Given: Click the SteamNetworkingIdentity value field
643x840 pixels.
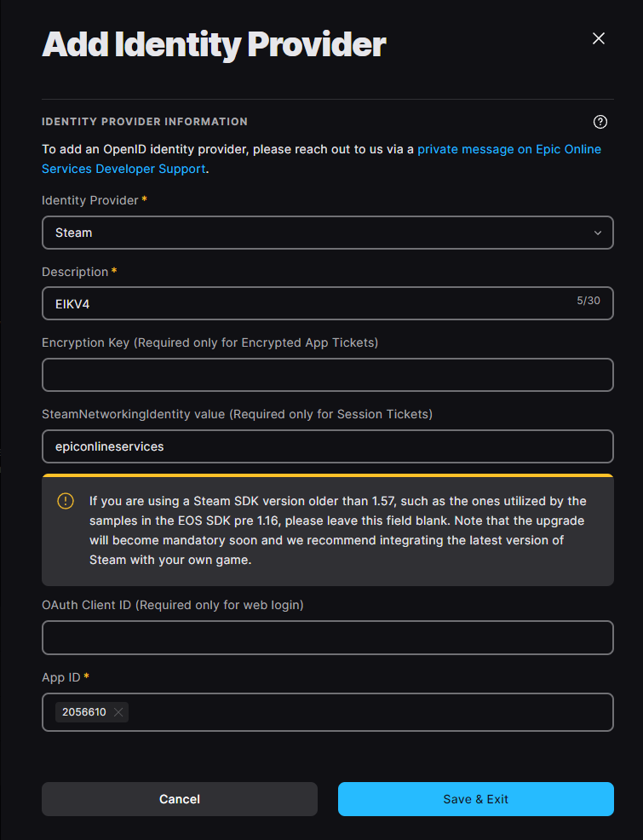Looking at the screenshot, I should [328, 446].
